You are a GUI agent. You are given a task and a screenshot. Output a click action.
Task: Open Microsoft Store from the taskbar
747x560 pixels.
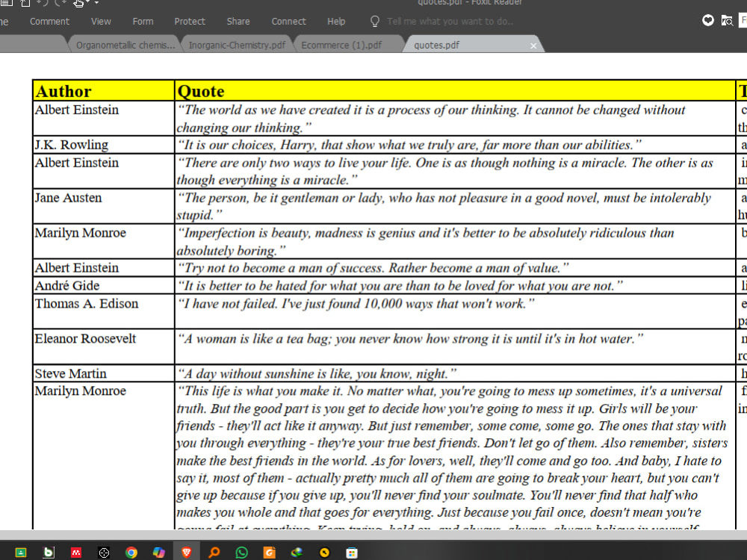352,553
